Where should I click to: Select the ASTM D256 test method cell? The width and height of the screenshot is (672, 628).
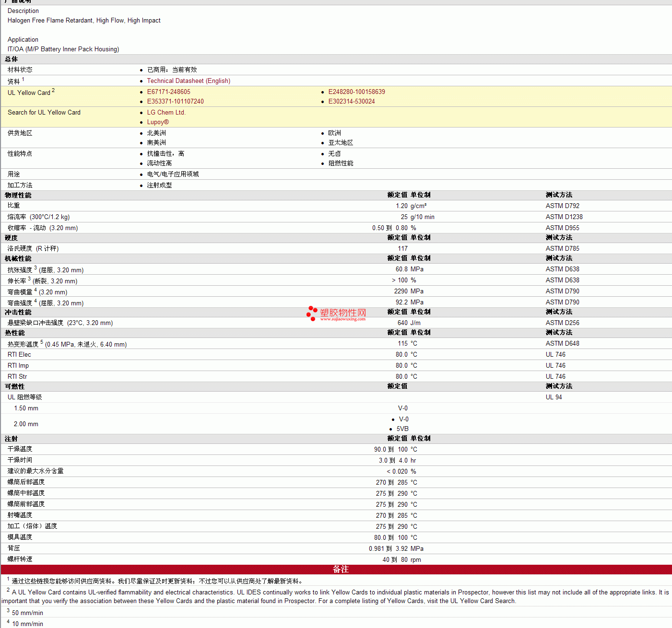click(562, 323)
